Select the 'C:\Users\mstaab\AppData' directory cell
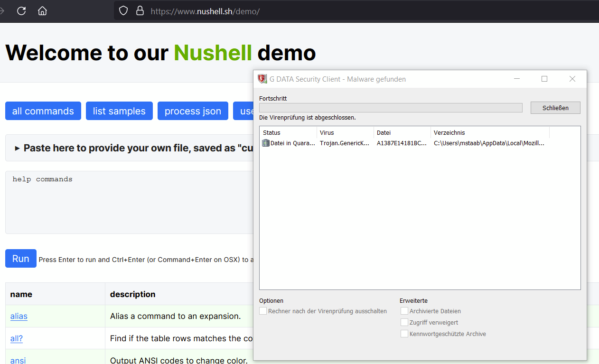Viewport: 599px width, 364px height. (x=489, y=143)
